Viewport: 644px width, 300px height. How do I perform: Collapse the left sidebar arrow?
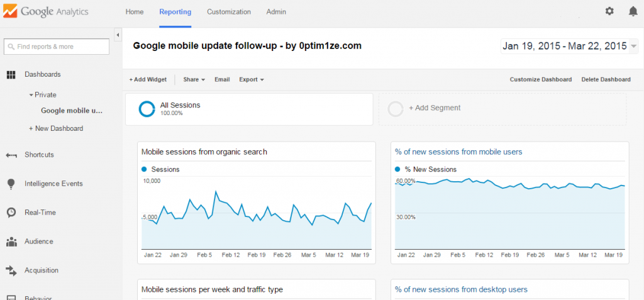(118, 35)
